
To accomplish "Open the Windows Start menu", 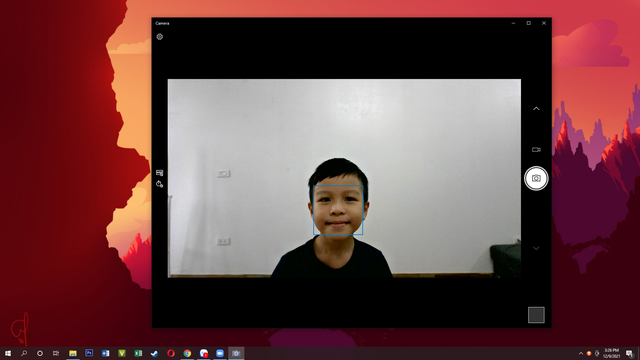I will pos(8,353).
